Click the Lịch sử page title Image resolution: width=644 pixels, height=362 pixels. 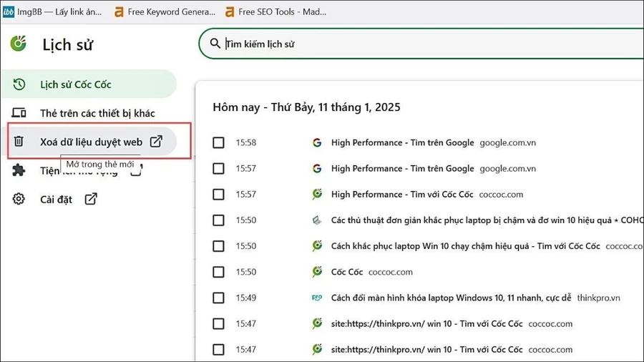point(68,44)
